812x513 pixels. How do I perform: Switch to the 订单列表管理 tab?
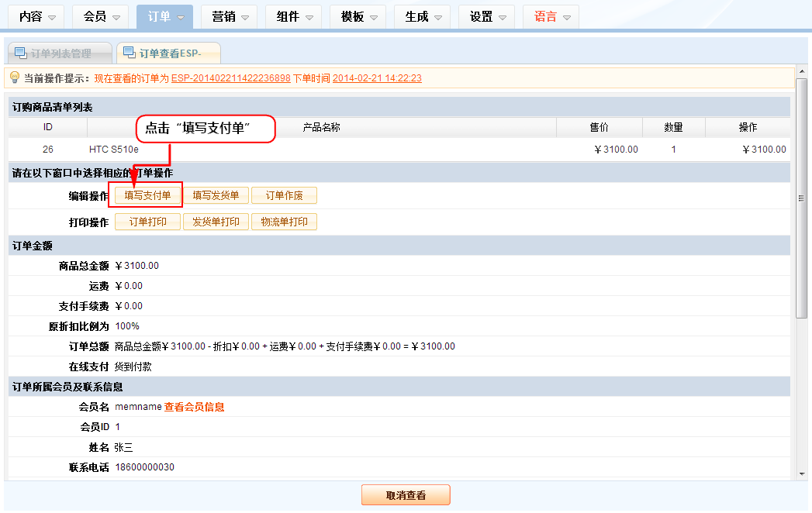60,53
